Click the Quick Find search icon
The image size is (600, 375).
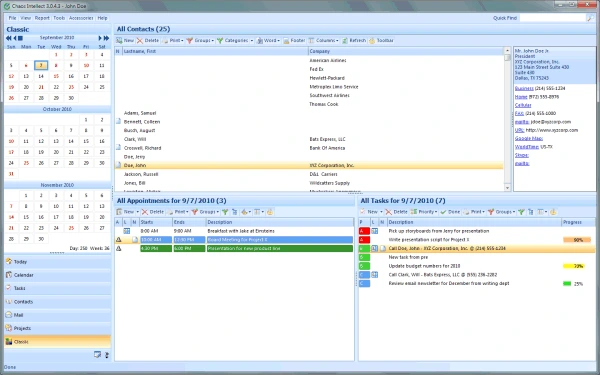(x=591, y=18)
